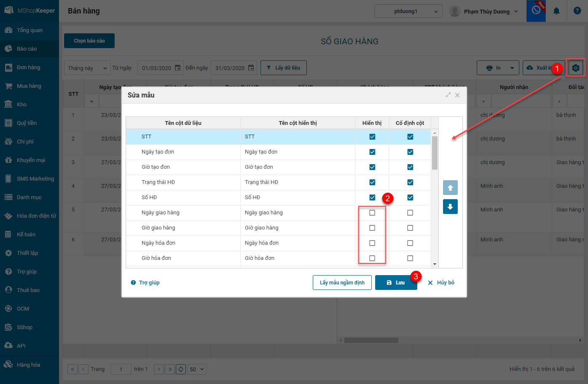This screenshot has height=384, width=588.
Task: Click the report horizontal scrollbar thumb
Action: coord(371,340)
